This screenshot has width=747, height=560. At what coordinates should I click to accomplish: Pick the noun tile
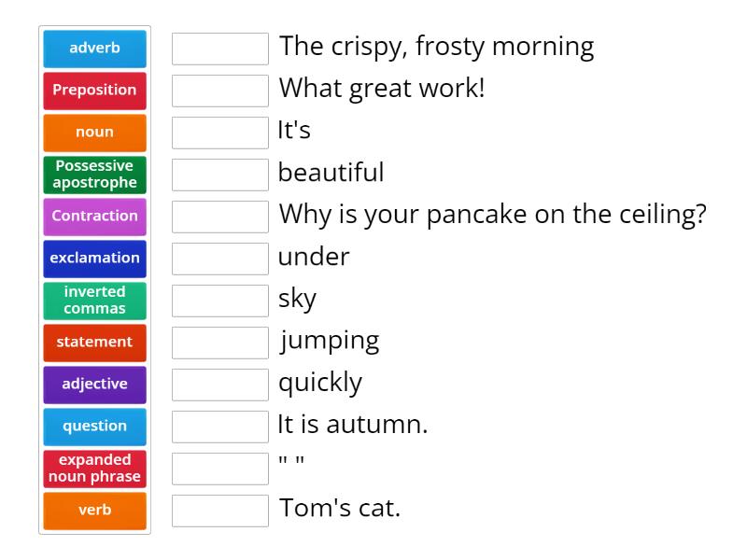tap(94, 133)
